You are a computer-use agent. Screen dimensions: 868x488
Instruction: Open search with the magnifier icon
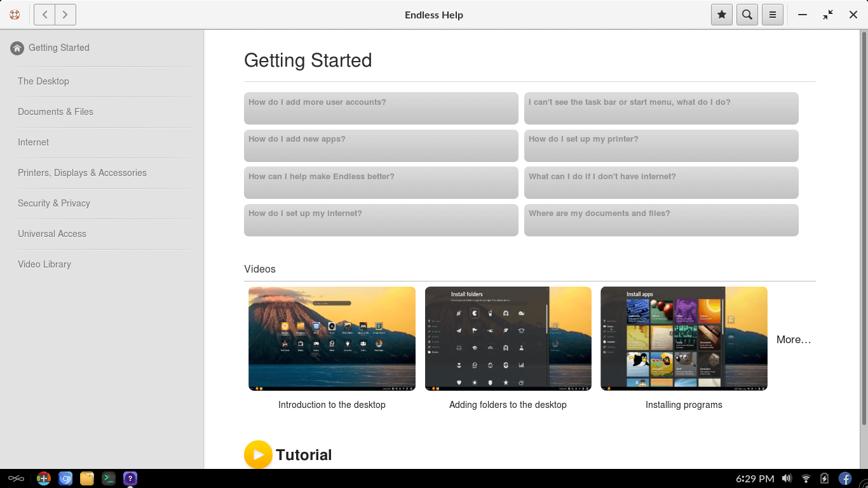point(747,15)
